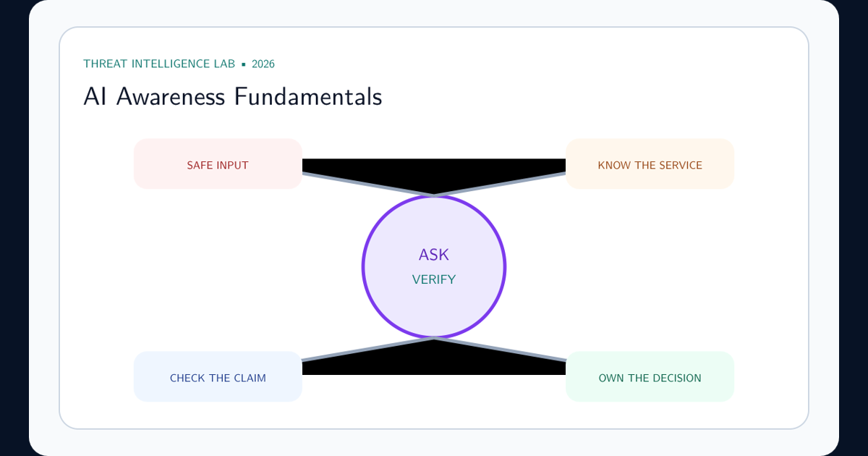The width and height of the screenshot is (868, 456).
Task: Click the gray line from KNOW THE SERVICE to circle
Action: pos(500,184)
